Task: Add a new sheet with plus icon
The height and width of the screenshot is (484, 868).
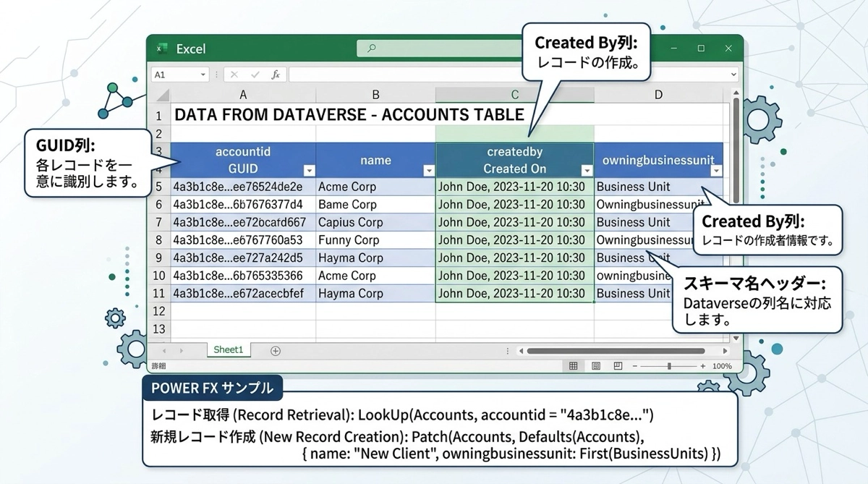Action: click(x=275, y=351)
